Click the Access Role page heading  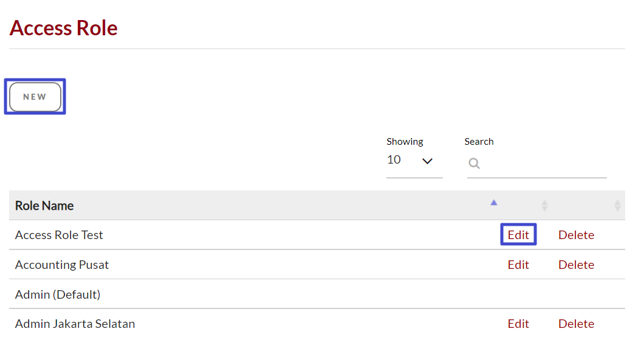point(64,28)
